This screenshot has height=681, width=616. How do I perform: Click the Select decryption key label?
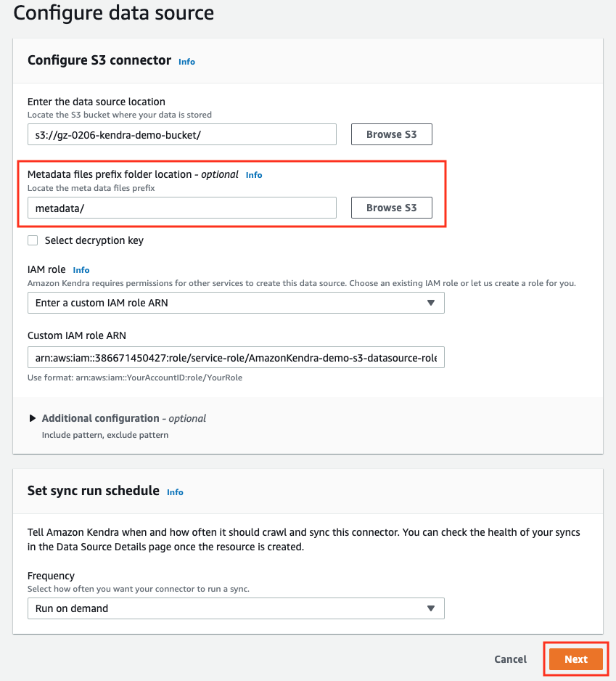(x=94, y=240)
